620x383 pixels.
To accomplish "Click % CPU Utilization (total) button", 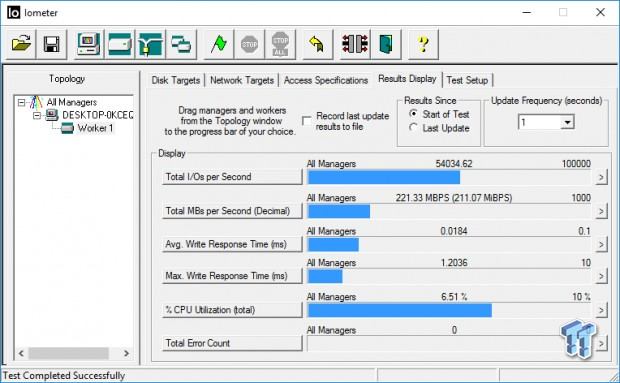I will (232, 310).
